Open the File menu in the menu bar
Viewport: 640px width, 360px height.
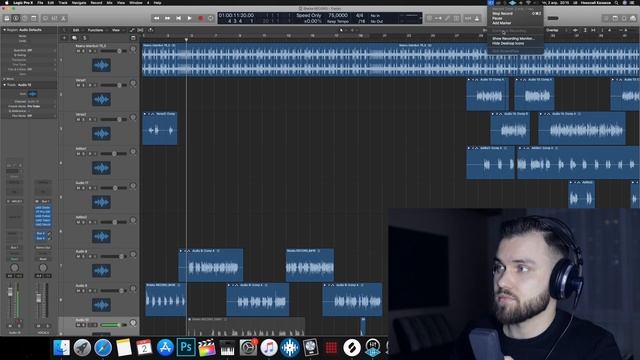coord(40,2)
